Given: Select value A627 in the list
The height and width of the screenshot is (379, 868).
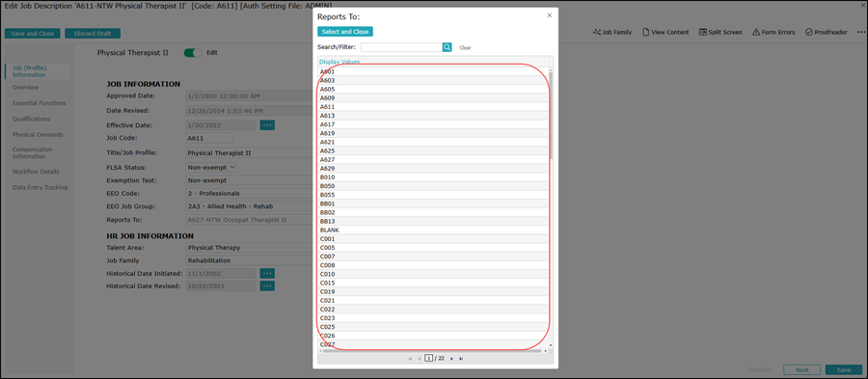Looking at the screenshot, I should click(x=433, y=159).
